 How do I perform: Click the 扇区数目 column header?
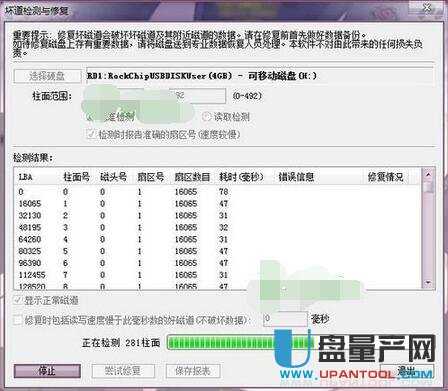[194, 177]
